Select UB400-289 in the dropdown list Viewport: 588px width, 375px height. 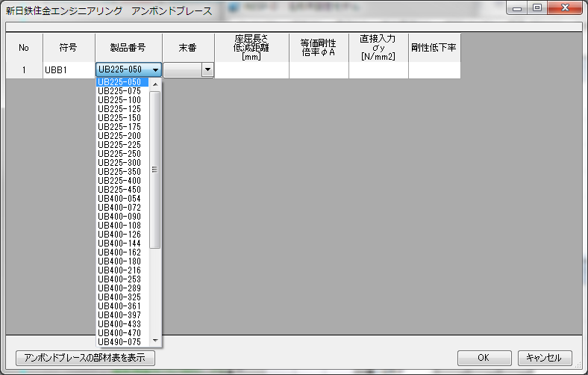tap(122, 288)
